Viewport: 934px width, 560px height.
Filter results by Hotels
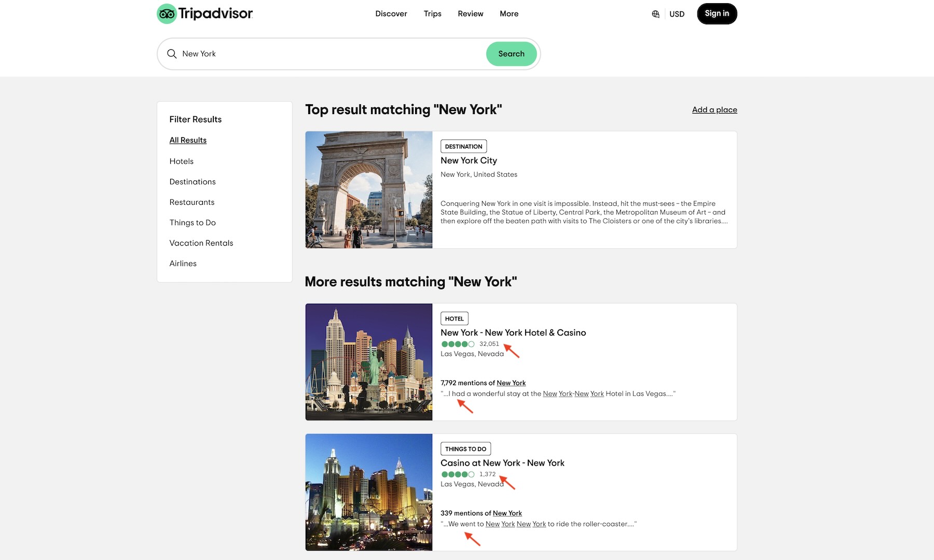coord(181,161)
